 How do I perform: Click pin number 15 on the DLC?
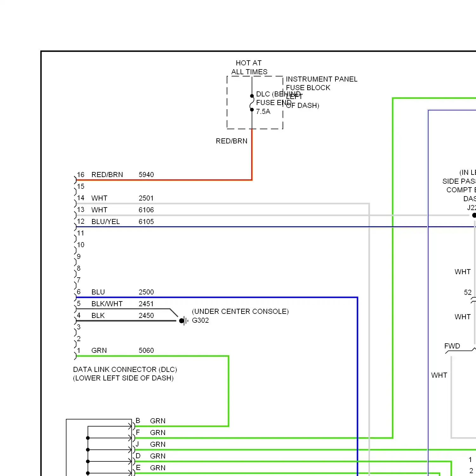(x=81, y=187)
